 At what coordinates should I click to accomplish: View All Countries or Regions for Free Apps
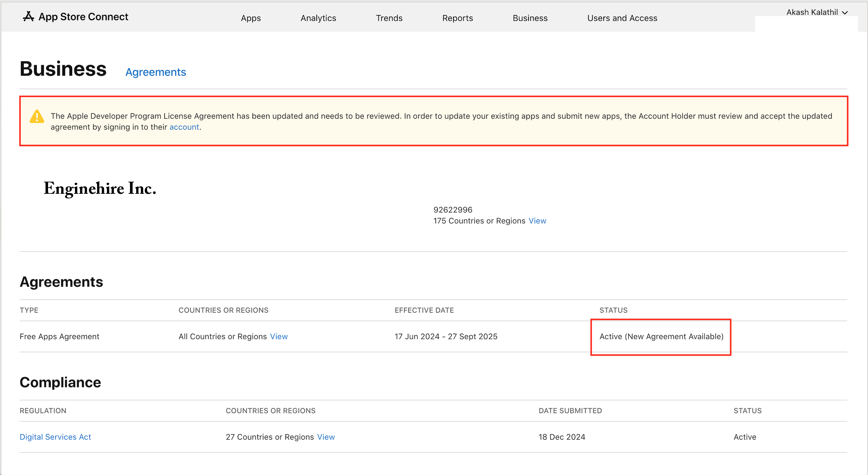(279, 336)
